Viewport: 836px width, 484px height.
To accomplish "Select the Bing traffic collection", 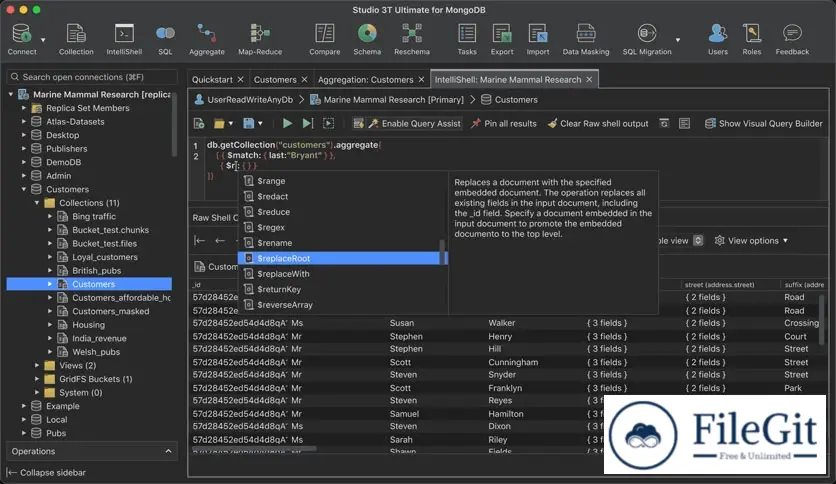I will click(94, 216).
